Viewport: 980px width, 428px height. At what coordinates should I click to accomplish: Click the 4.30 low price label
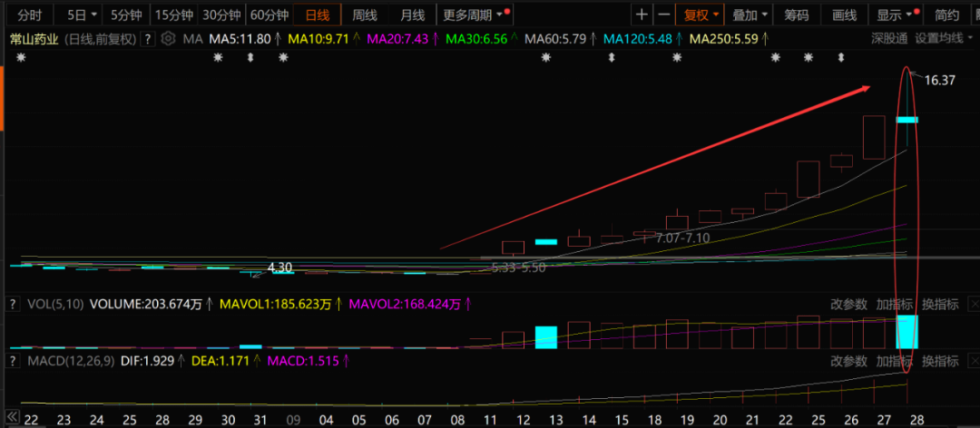click(x=280, y=267)
